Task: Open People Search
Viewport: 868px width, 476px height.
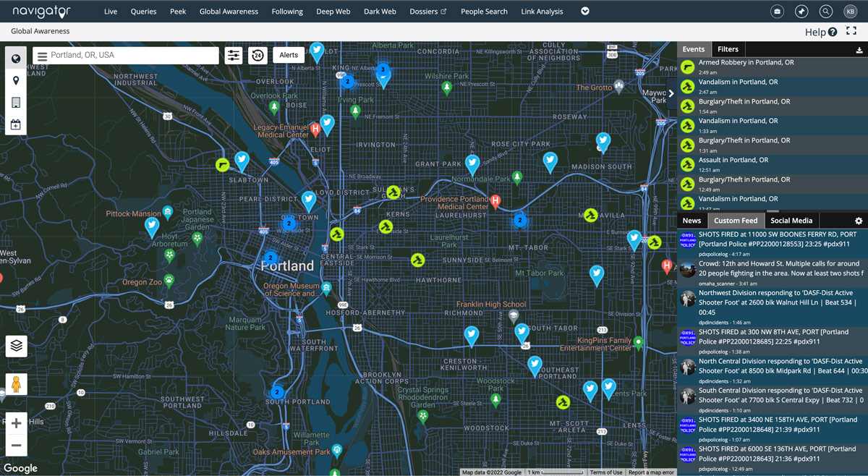Action: [x=484, y=12]
